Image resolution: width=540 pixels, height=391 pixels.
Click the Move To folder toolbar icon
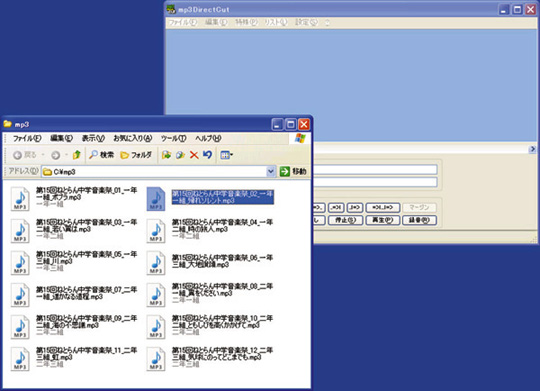[167, 155]
